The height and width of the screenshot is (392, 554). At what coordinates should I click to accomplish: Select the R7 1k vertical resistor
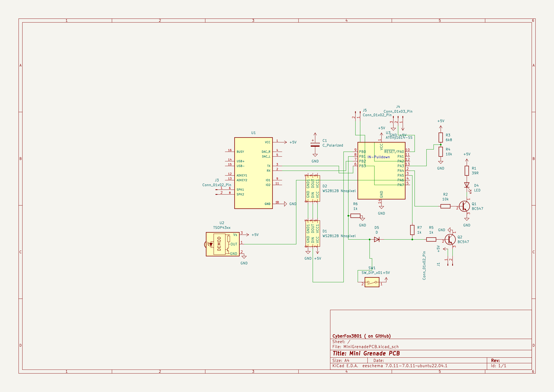[x=412, y=230]
